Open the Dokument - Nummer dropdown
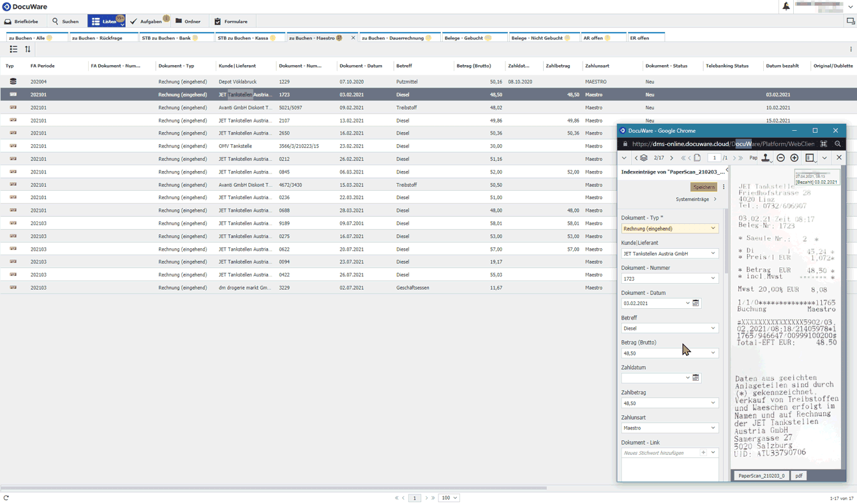 point(713,278)
